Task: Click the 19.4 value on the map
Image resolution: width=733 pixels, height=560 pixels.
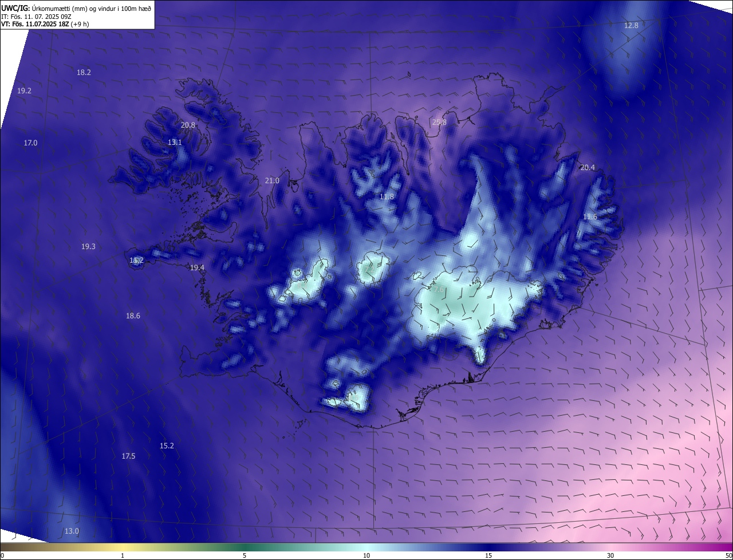Action: click(197, 267)
